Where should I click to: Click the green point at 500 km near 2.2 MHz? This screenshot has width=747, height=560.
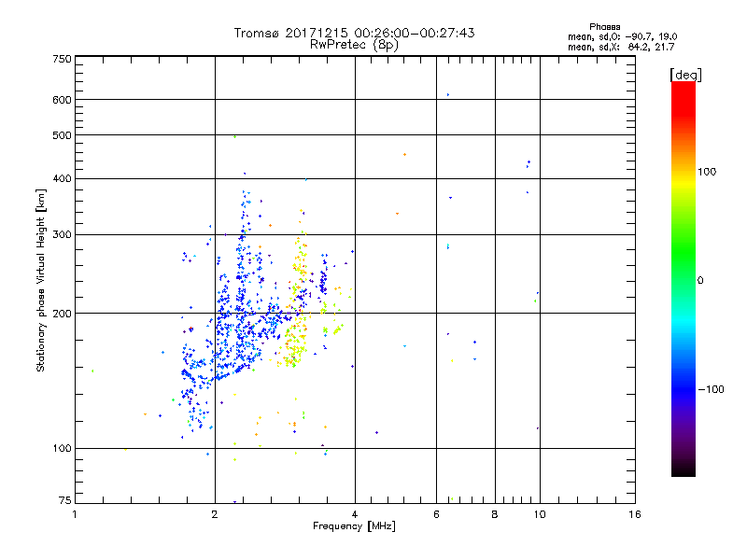point(234,136)
